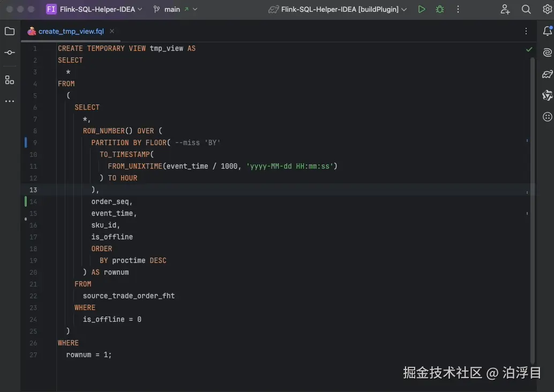This screenshot has width=554, height=392.
Task: Click the 'TO_TIMESTAMP(' text
Action: [x=126, y=154]
